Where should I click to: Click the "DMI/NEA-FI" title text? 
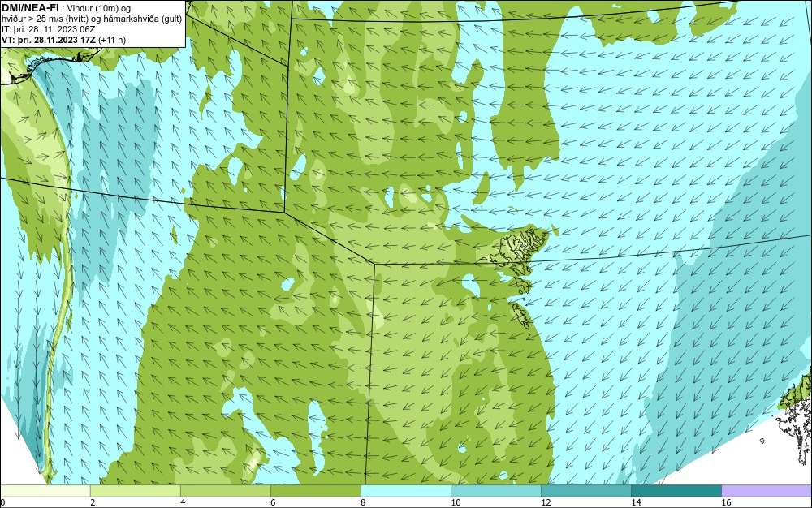(30, 7)
